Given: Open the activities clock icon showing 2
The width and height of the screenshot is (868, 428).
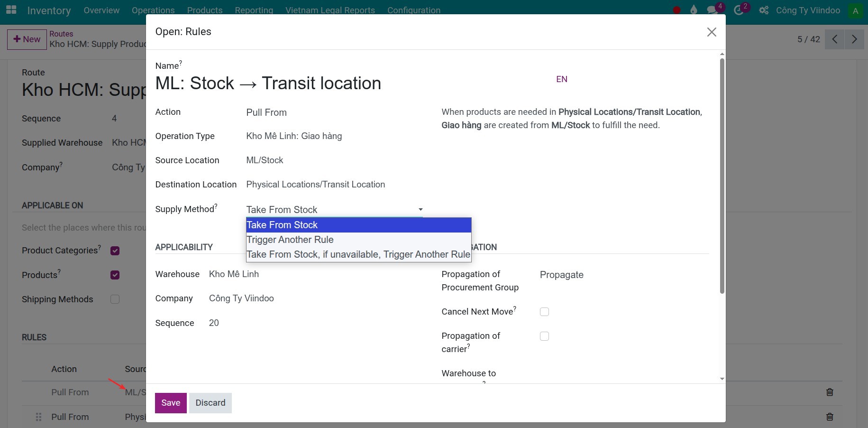Looking at the screenshot, I should (739, 10).
